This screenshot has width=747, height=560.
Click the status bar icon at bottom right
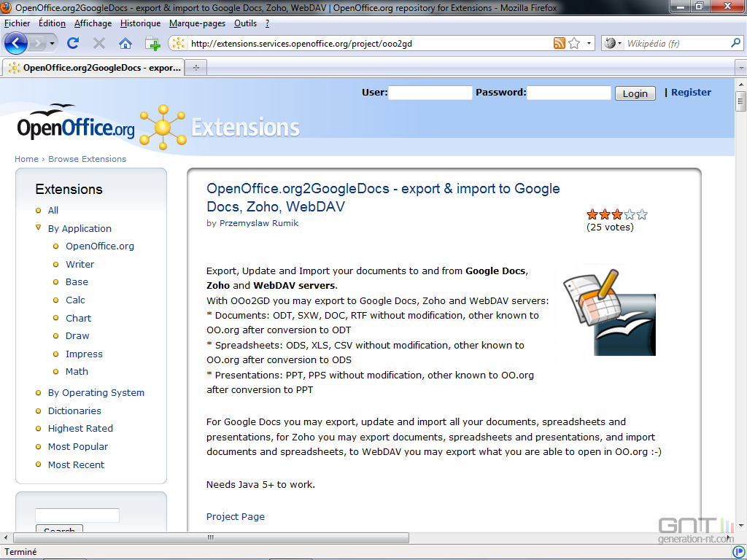(738, 552)
